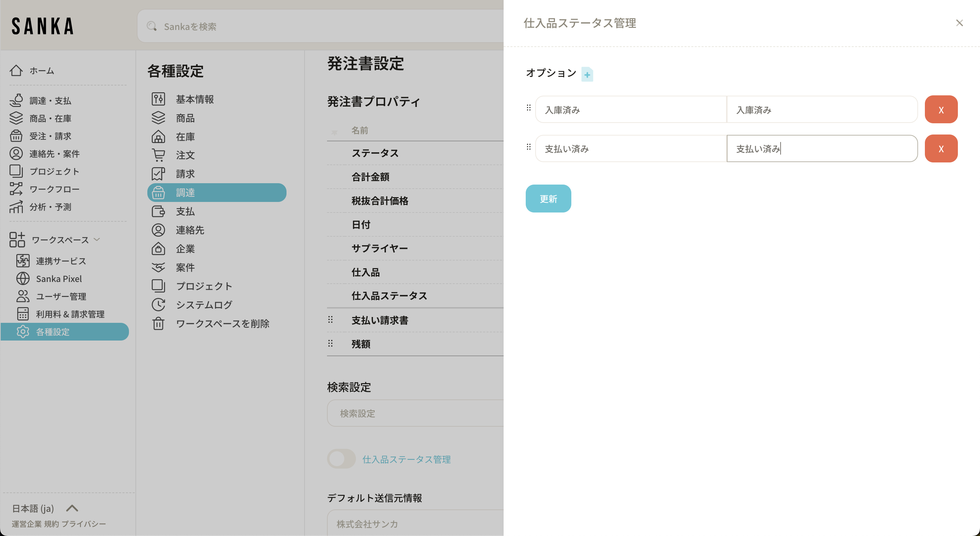This screenshot has height=536, width=980.
Task: Click drag handle beside 入庫済み row
Action: (x=528, y=108)
